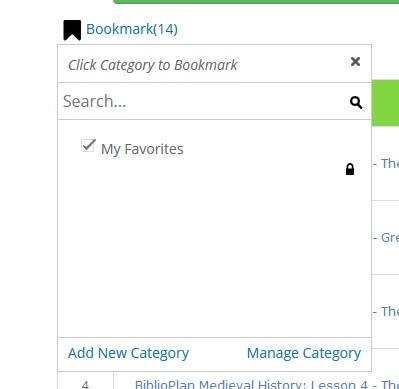
Task: Click the "Click Category to Bookmark" header
Action: click(x=153, y=65)
